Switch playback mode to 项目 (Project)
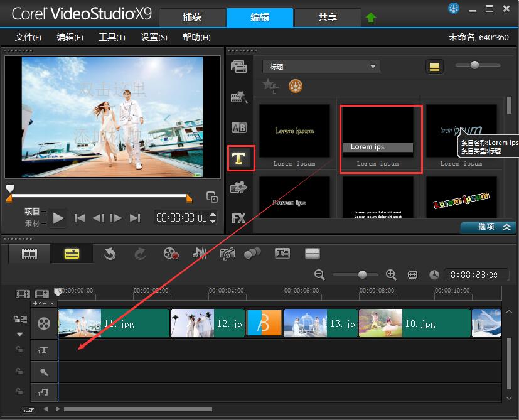 point(32,212)
